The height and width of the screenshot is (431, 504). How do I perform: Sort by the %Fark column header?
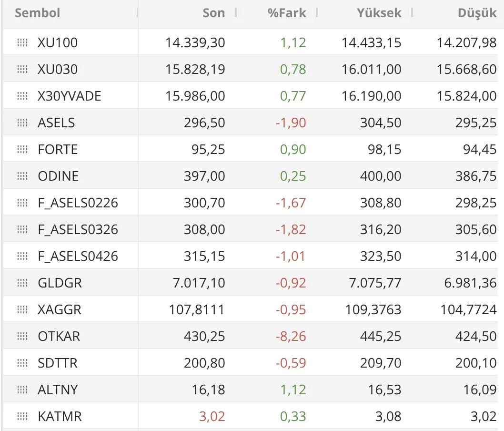pos(287,13)
